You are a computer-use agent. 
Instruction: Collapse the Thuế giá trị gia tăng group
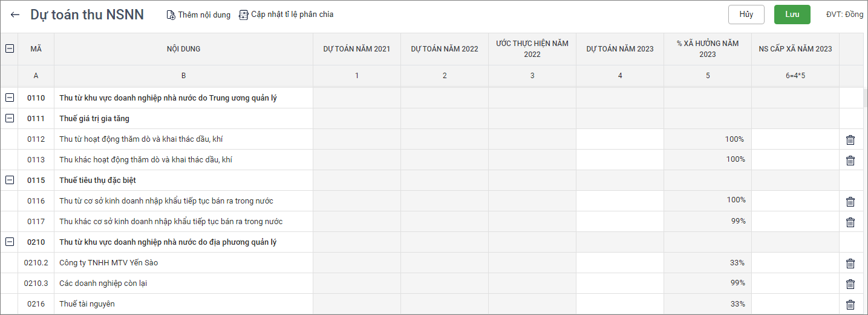tap(10, 119)
